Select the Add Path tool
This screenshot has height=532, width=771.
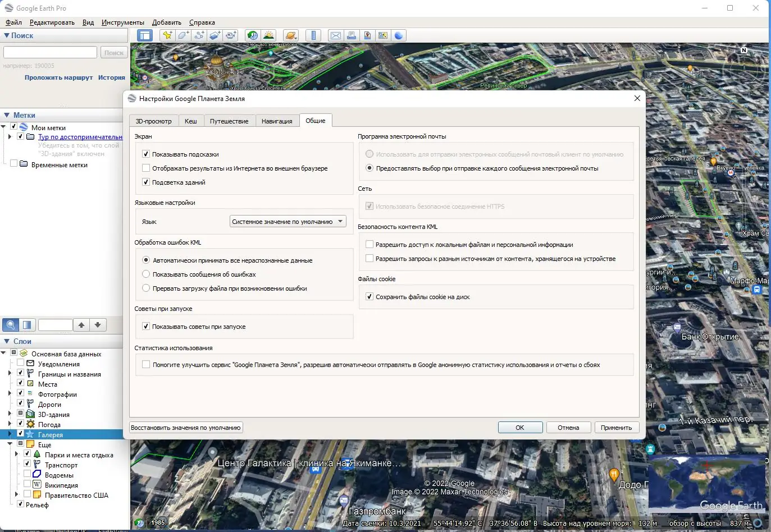199,35
